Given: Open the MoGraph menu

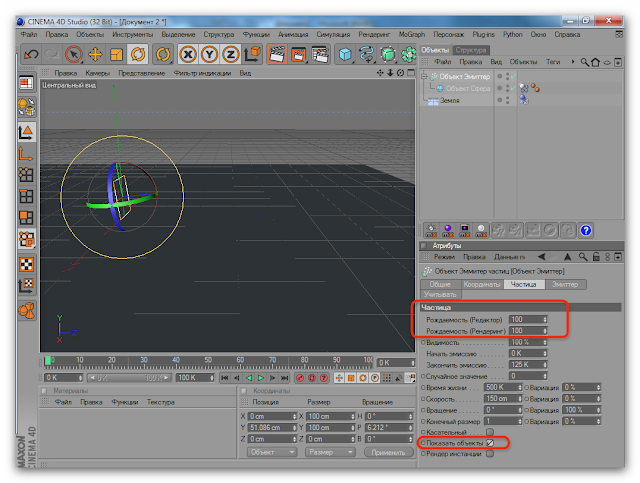Looking at the screenshot, I should 412,35.
